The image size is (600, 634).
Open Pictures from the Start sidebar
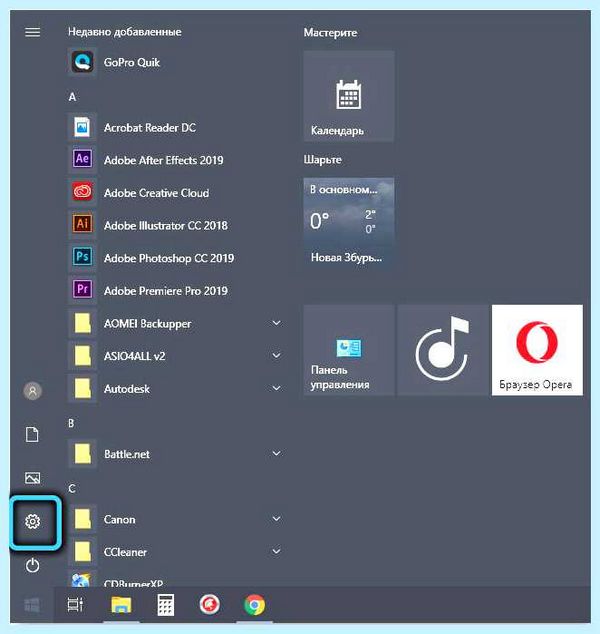(32, 478)
